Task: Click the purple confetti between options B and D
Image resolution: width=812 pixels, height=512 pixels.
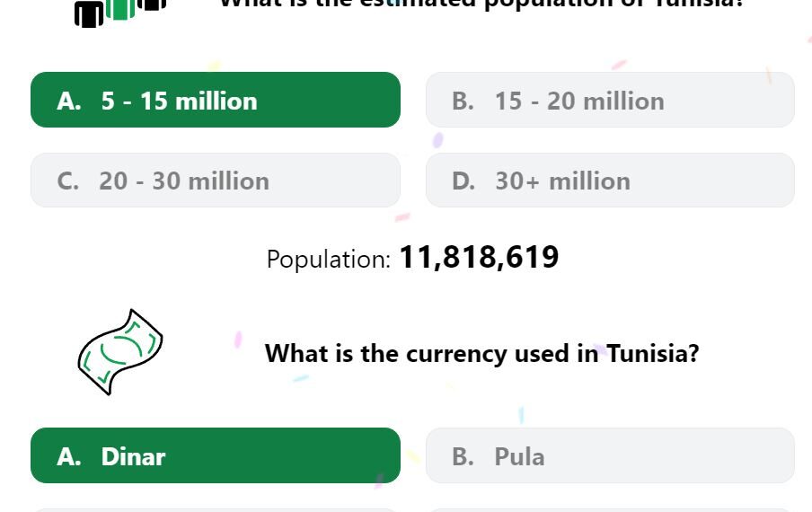Action: click(x=437, y=140)
